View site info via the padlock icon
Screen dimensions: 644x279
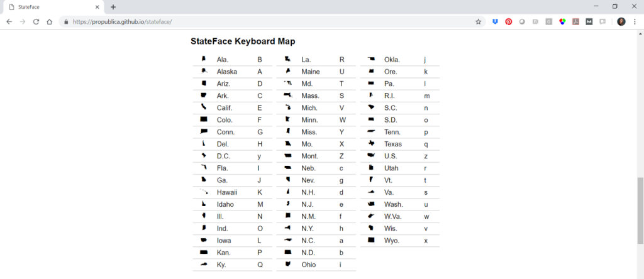pos(65,22)
